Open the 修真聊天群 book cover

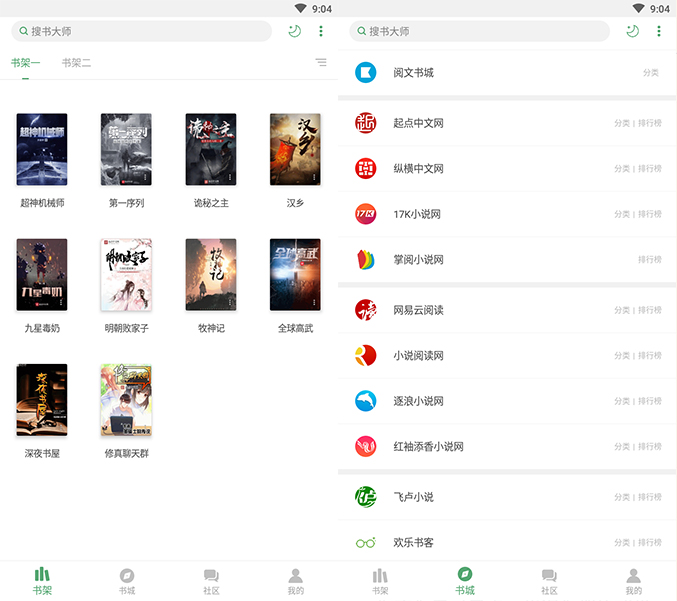(126, 400)
